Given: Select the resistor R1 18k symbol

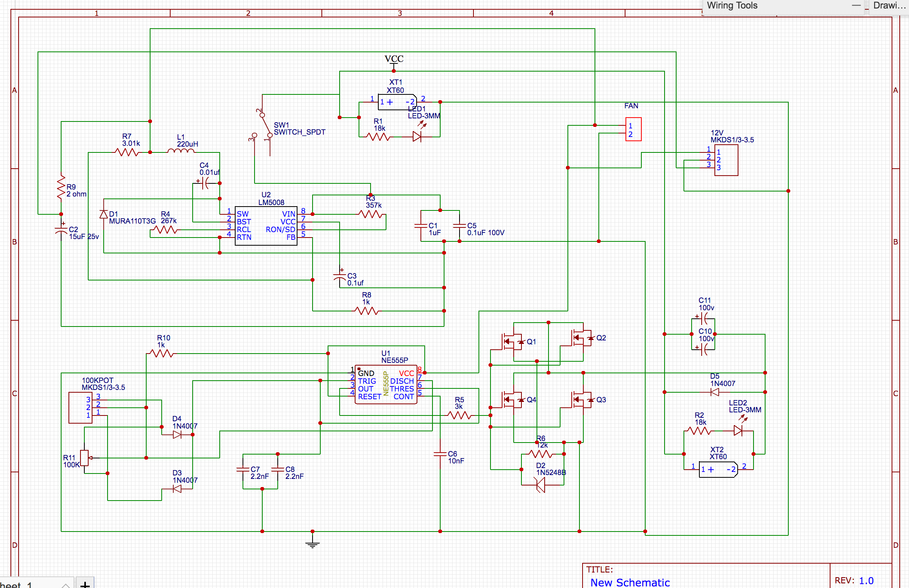Looking at the screenshot, I should (378, 136).
